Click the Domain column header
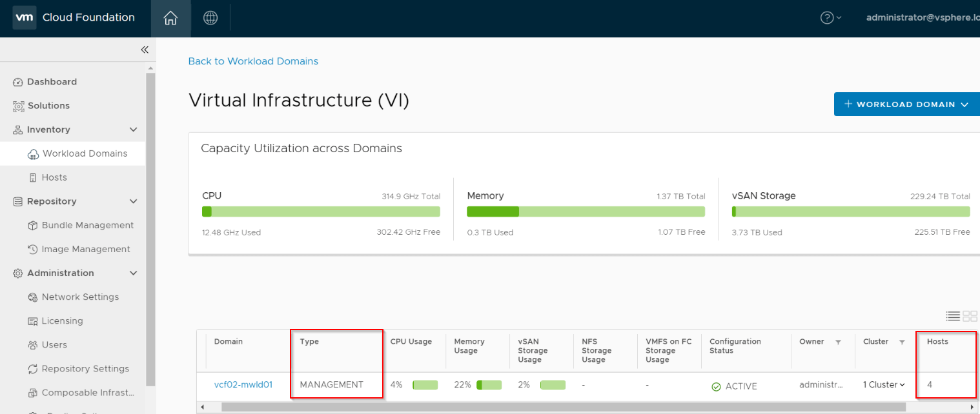This screenshot has width=980, height=414. (x=229, y=342)
